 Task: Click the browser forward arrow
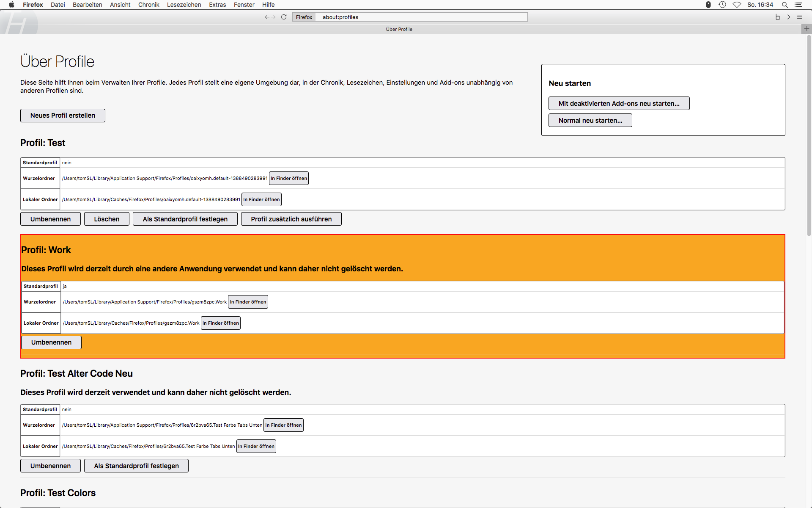click(274, 17)
